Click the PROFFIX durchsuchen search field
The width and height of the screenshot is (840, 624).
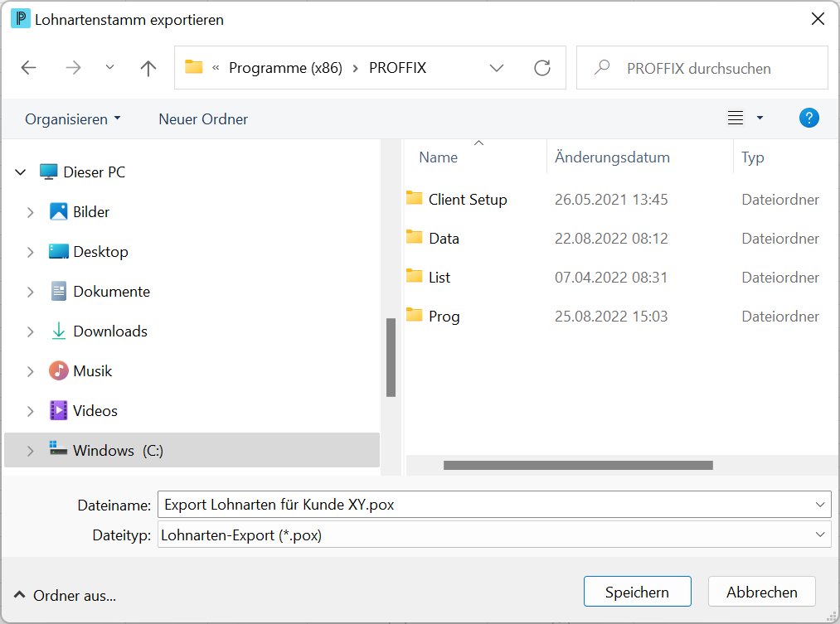point(702,68)
